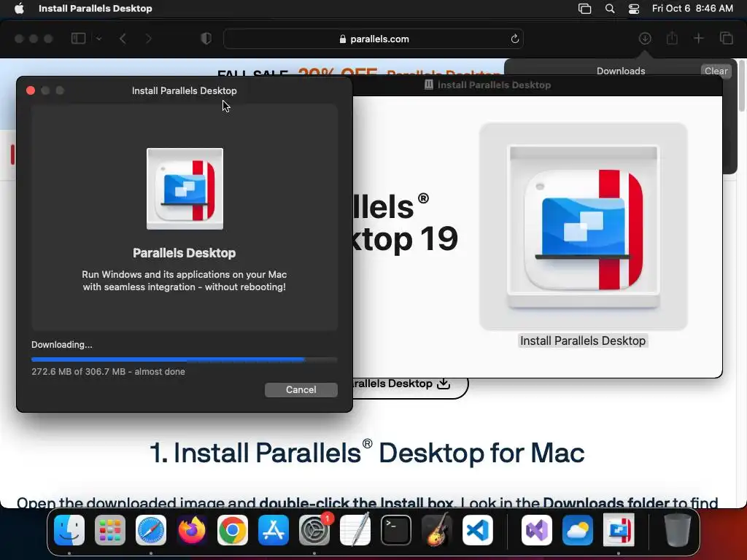This screenshot has height=560, width=747.
Task: Open TextEdit from the Dock
Action: [x=355, y=530]
